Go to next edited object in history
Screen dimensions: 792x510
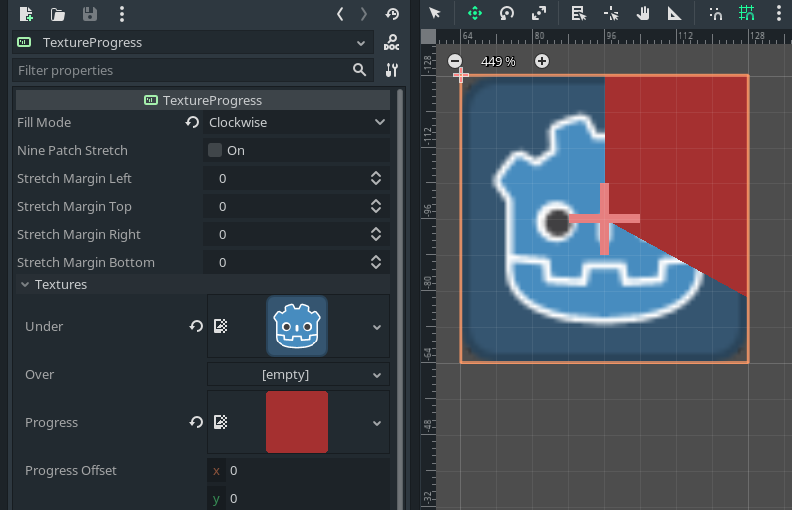coord(364,14)
